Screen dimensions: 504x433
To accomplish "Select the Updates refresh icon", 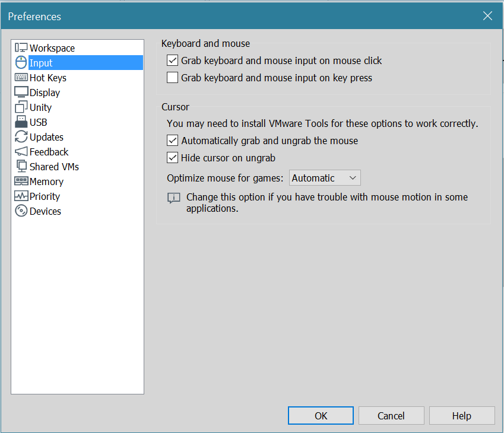I will (21, 137).
